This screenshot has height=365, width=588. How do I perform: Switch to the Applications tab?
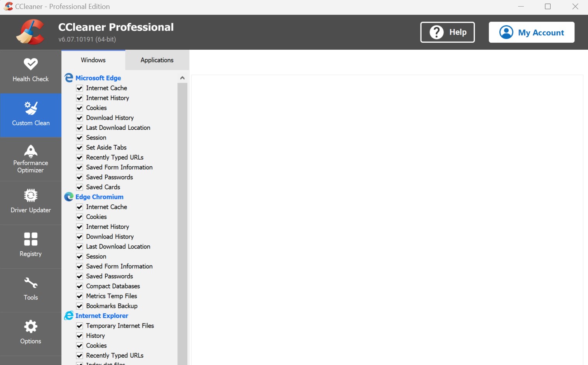157,60
